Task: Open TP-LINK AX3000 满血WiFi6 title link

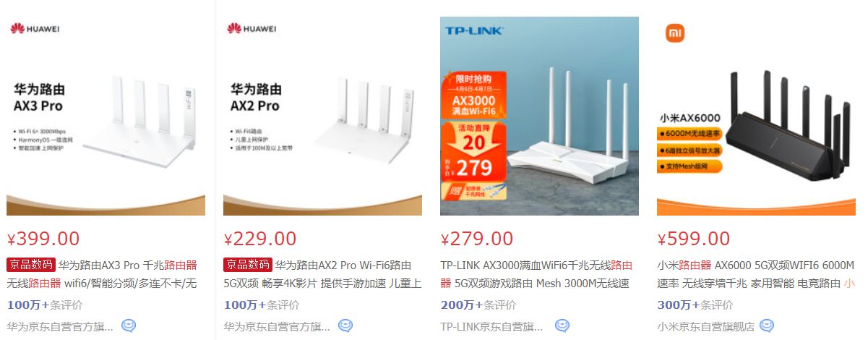Action: (536, 274)
